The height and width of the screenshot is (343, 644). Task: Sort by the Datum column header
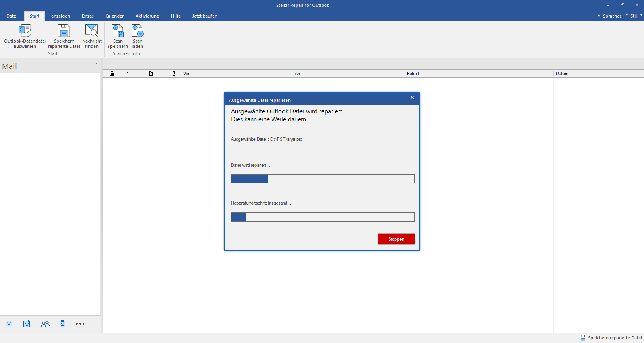(599, 74)
